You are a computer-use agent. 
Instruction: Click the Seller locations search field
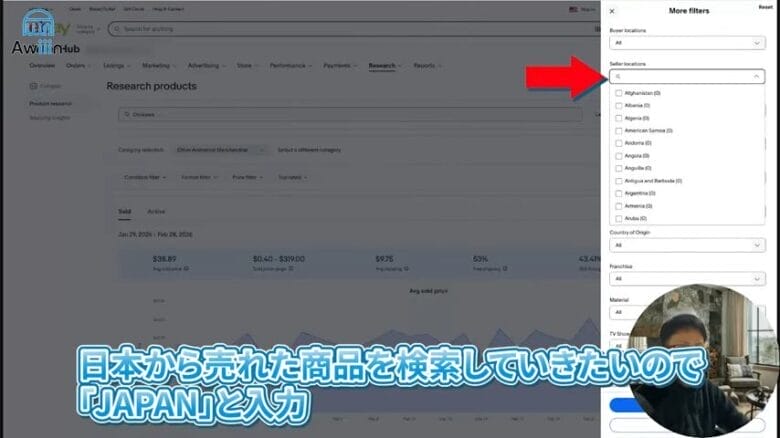687,76
